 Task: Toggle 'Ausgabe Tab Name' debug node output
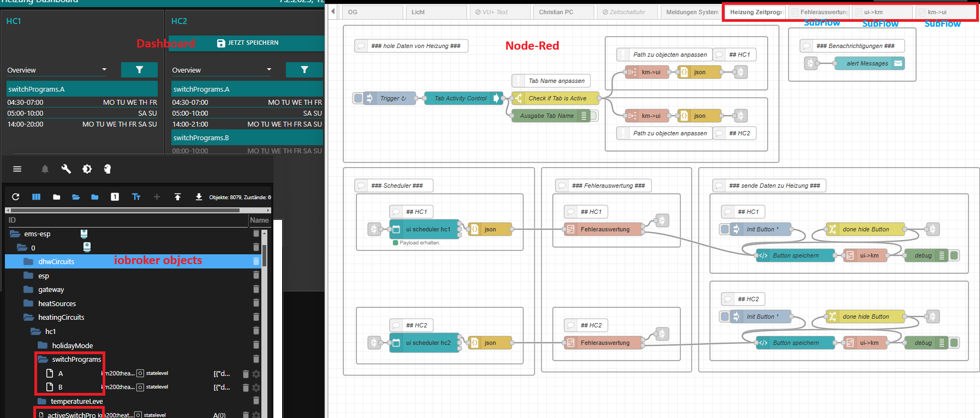pyautogui.click(x=594, y=116)
